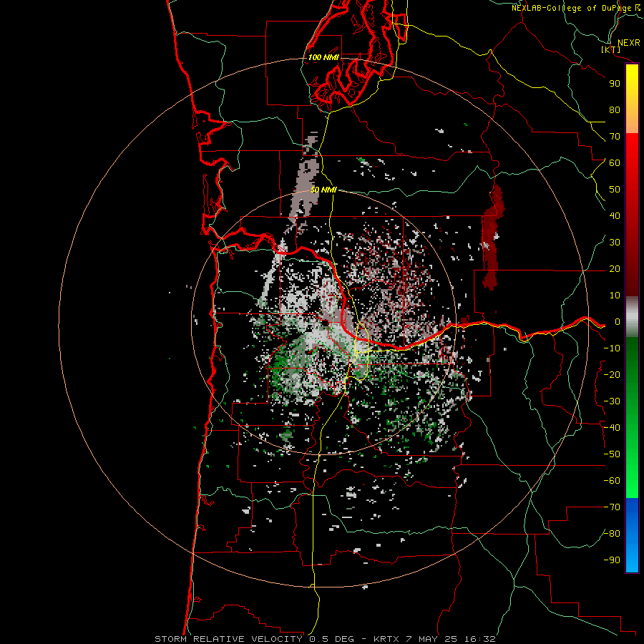
Task: Click the 90 value on velocity scale
Action: pos(615,84)
